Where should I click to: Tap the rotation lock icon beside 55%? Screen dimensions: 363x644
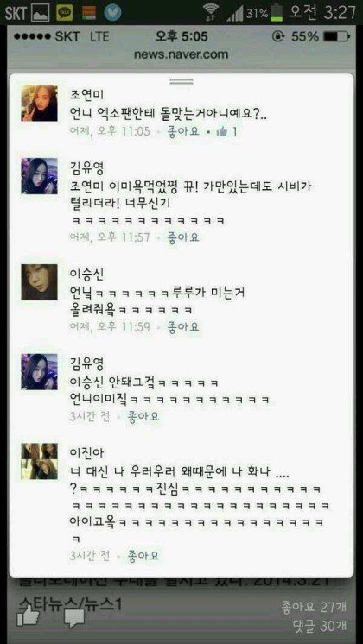[278, 36]
